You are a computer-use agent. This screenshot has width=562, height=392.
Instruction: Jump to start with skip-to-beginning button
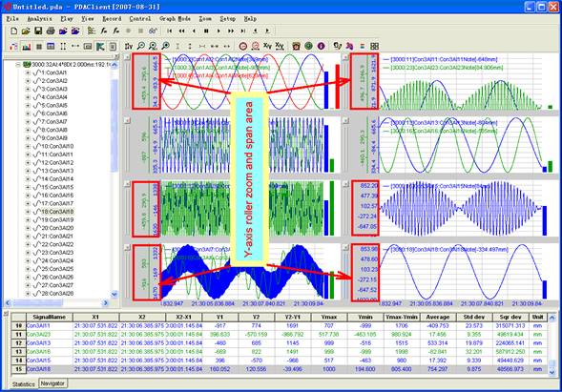pyautogui.click(x=170, y=31)
